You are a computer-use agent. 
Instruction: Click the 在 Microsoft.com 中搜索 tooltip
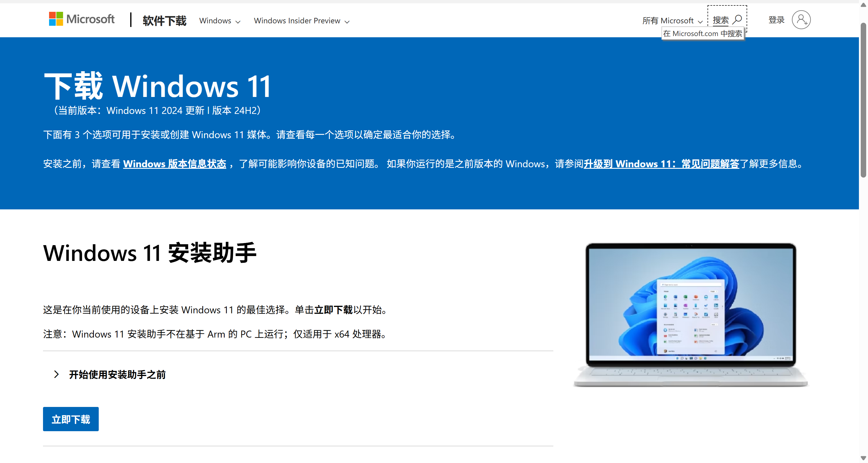[x=703, y=34]
